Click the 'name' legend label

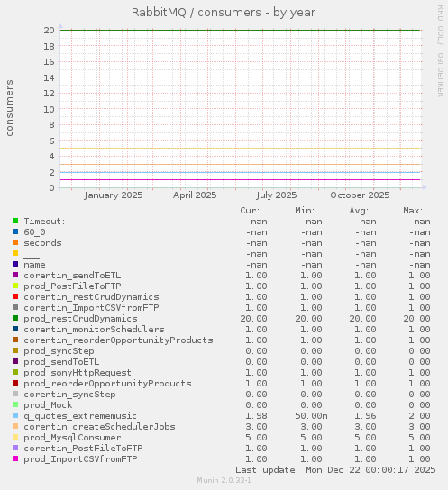click(x=34, y=265)
